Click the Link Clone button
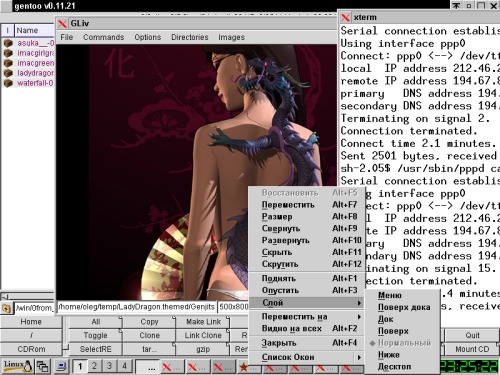Screen dimensions: 500x375 [x=203, y=335]
